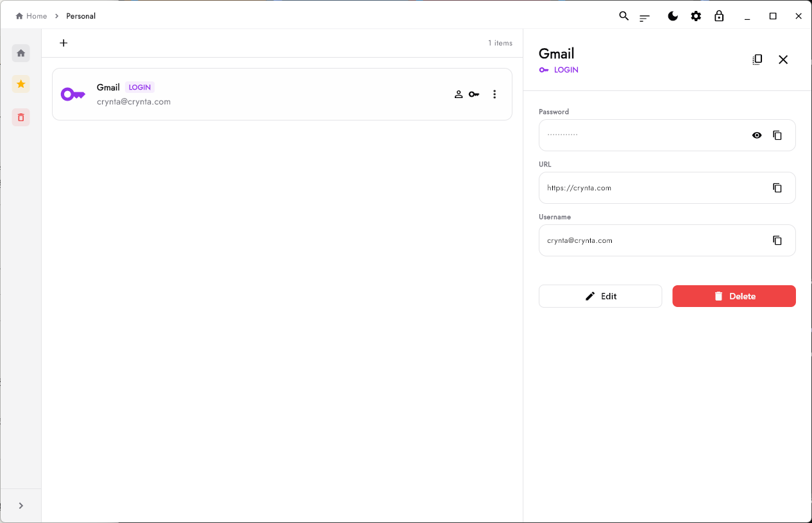Delete the Gmail entry
The image size is (812, 523).
tap(734, 296)
